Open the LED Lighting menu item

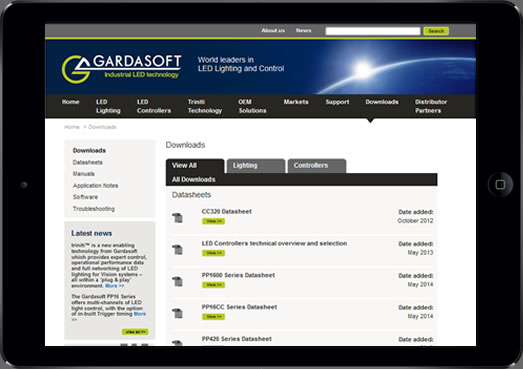coord(108,106)
